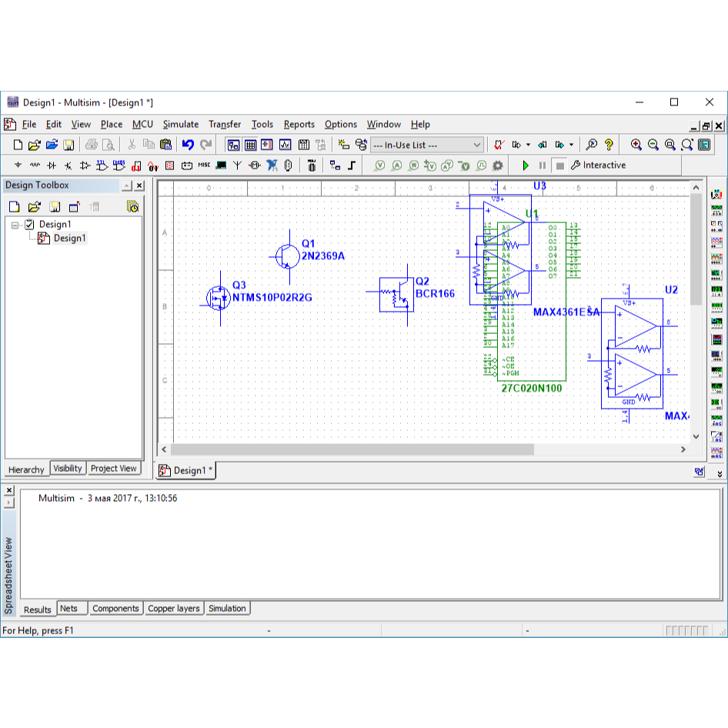Click the Undo arrow in the toolbar

188,145
